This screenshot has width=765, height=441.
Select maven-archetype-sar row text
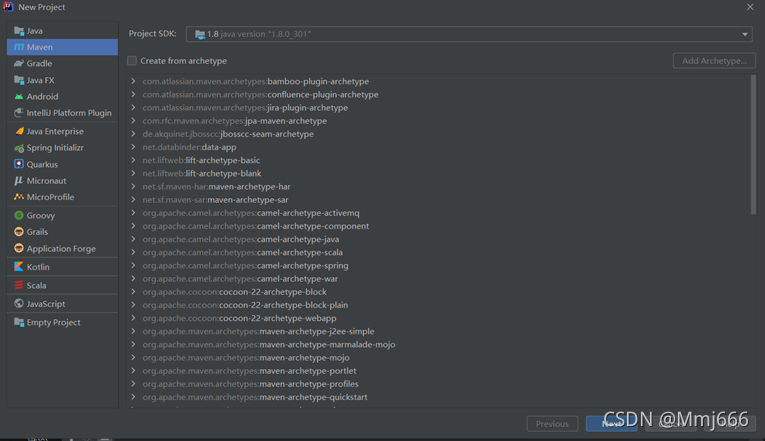pyautogui.click(x=216, y=200)
